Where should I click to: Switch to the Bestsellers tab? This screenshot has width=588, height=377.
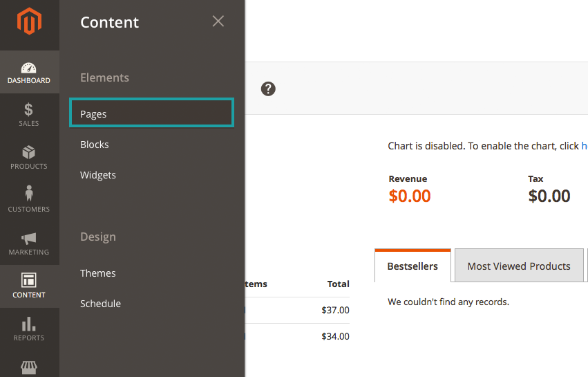point(412,266)
